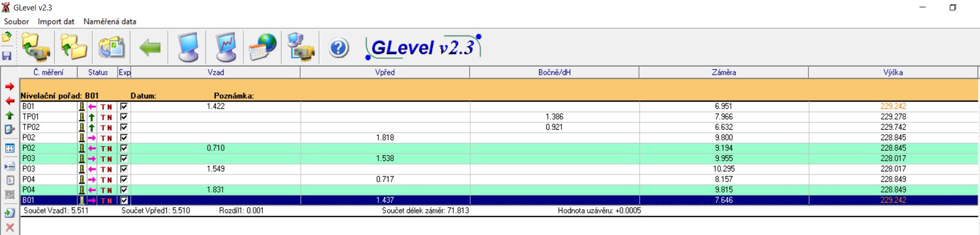Click the GLevel v2.3 logo
The width and height of the screenshot is (980, 235).
[423, 47]
